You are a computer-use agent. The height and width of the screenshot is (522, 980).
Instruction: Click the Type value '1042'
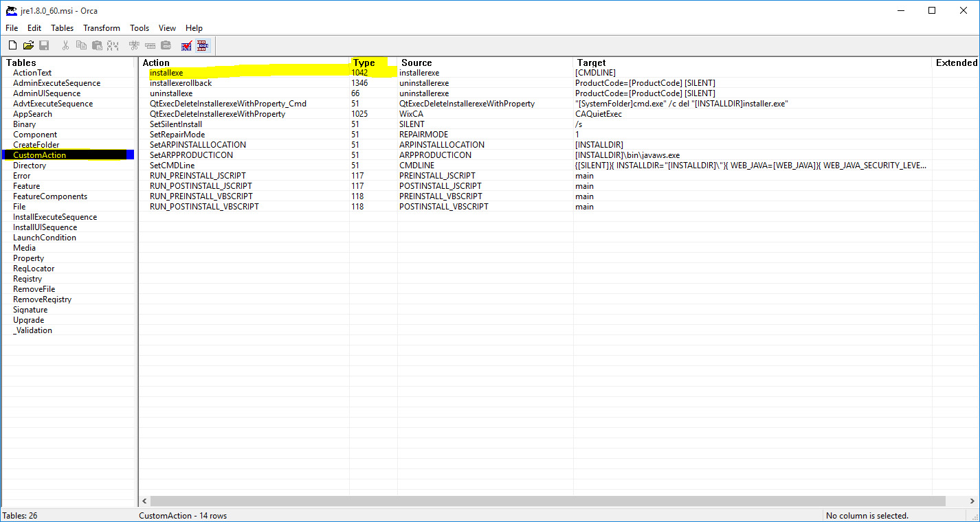click(x=359, y=73)
